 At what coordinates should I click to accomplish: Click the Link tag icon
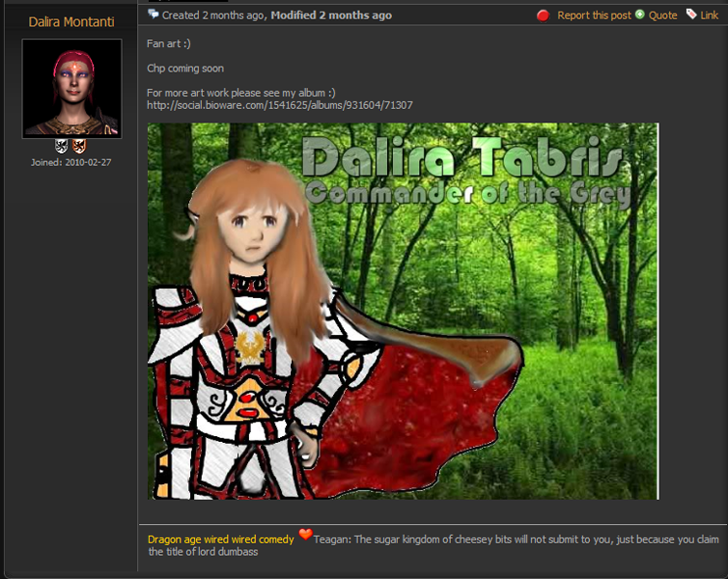pos(691,14)
